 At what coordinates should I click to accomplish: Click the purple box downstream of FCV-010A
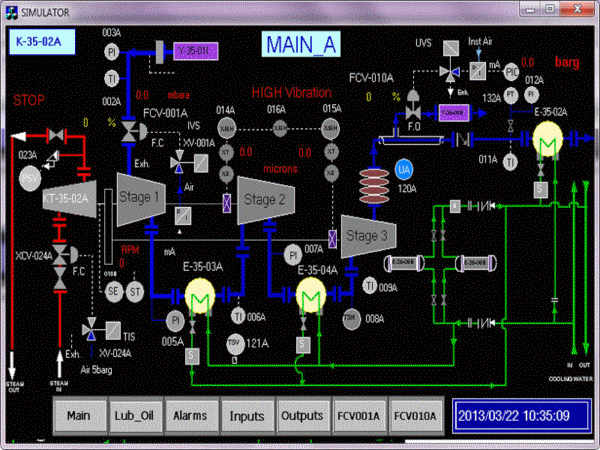click(454, 113)
